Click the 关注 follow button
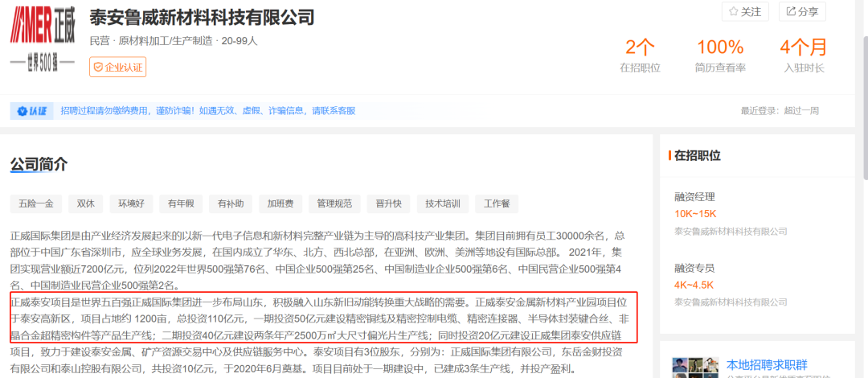The height and width of the screenshot is (378, 868). pyautogui.click(x=745, y=11)
